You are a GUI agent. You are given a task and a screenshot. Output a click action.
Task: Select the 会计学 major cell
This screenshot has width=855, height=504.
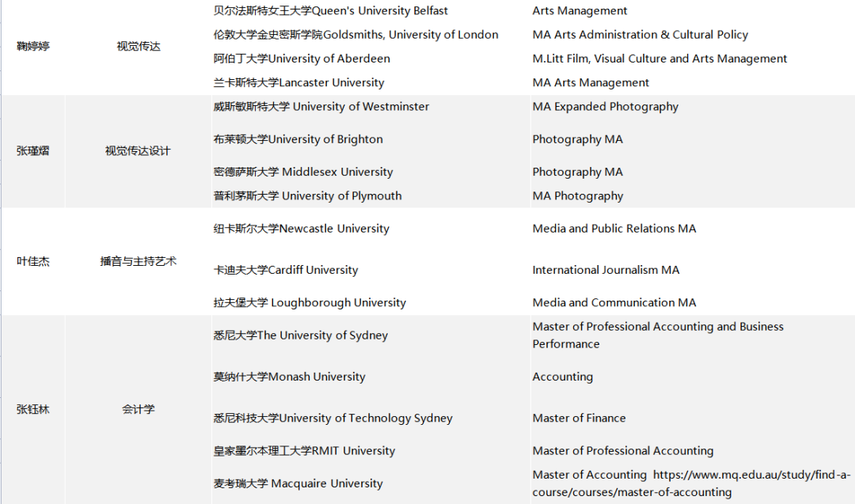pyautogui.click(x=139, y=410)
